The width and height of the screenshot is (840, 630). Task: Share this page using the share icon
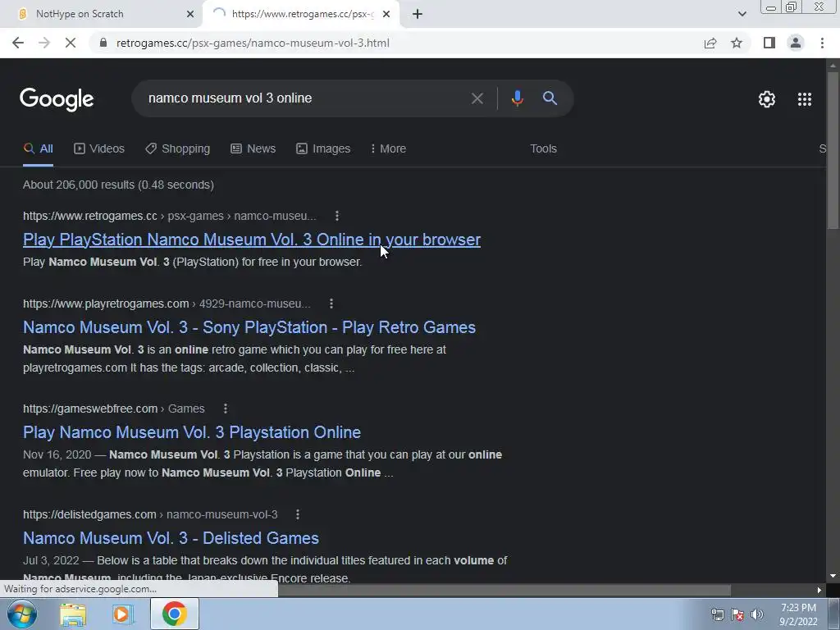tap(710, 43)
